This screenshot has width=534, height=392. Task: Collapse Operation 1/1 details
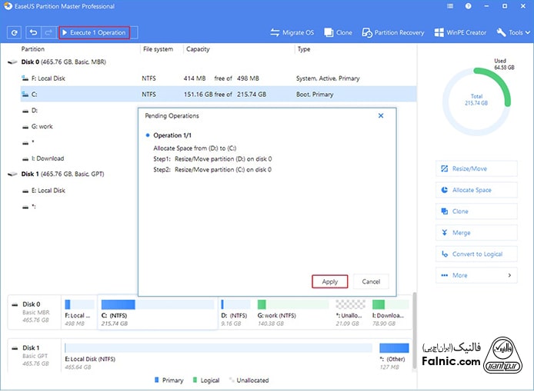tap(149, 135)
